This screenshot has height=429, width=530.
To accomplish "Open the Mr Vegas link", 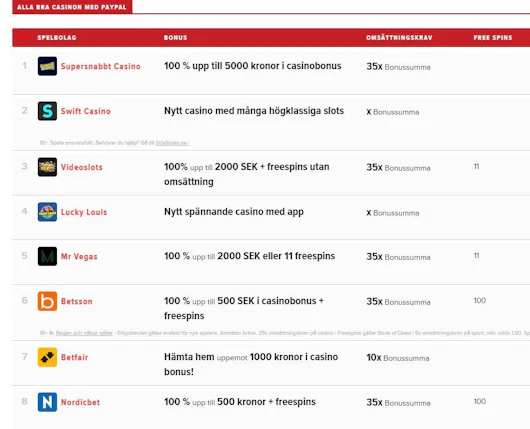I will 79,257.
